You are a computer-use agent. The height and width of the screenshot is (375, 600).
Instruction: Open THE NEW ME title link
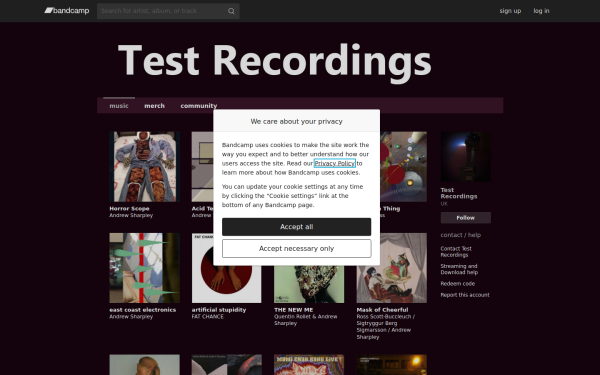click(293, 310)
